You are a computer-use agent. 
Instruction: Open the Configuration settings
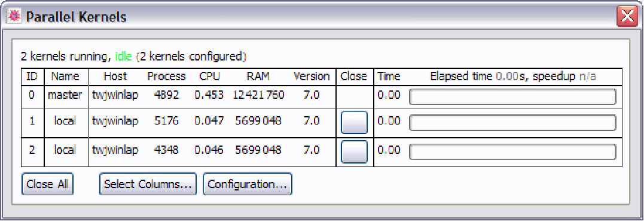(247, 184)
